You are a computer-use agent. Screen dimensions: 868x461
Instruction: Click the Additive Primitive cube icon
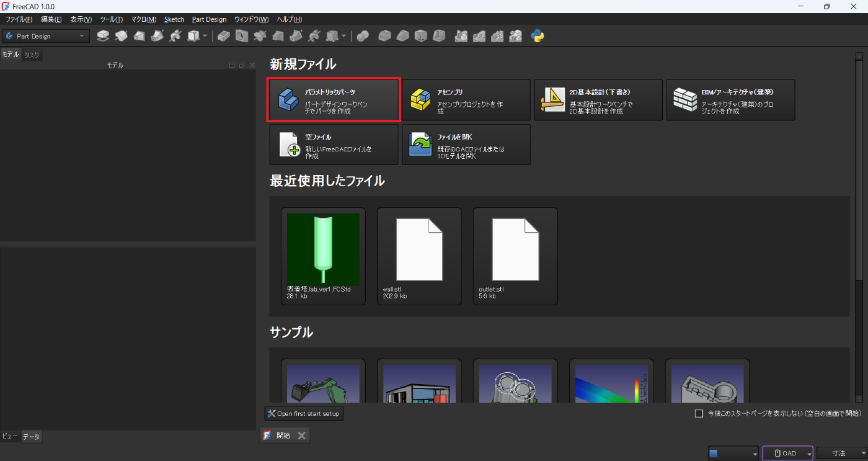[193, 36]
